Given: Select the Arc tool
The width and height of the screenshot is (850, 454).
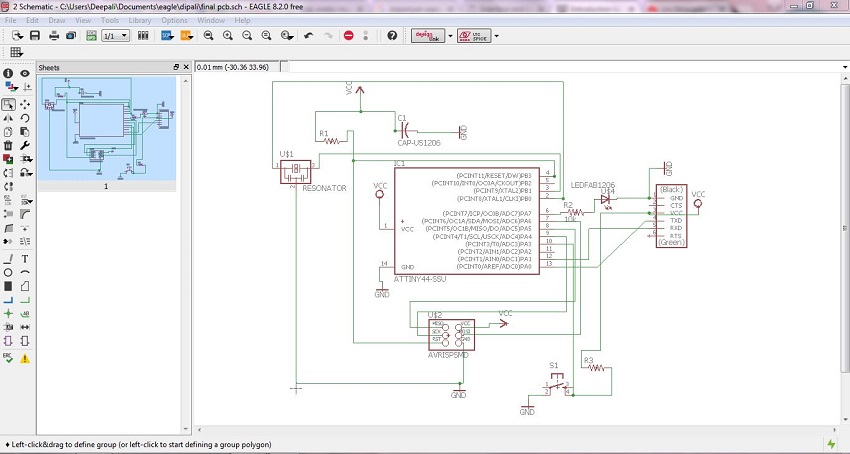Looking at the screenshot, I should [25, 272].
